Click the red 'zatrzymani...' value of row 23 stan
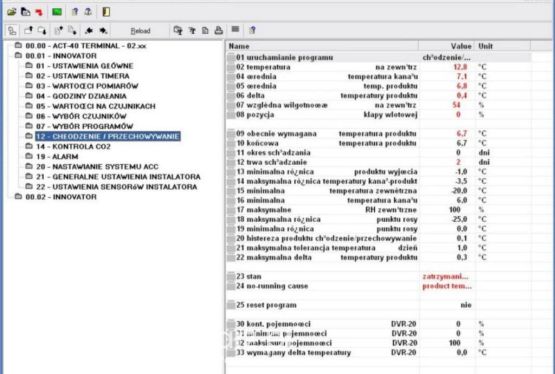Image resolution: width=555 pixels, height=374 pixels. pos(445,276)
